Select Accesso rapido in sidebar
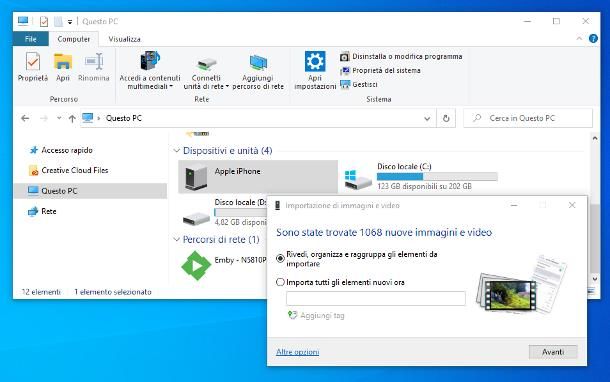 pyautogui.click(x=61, y=150)
